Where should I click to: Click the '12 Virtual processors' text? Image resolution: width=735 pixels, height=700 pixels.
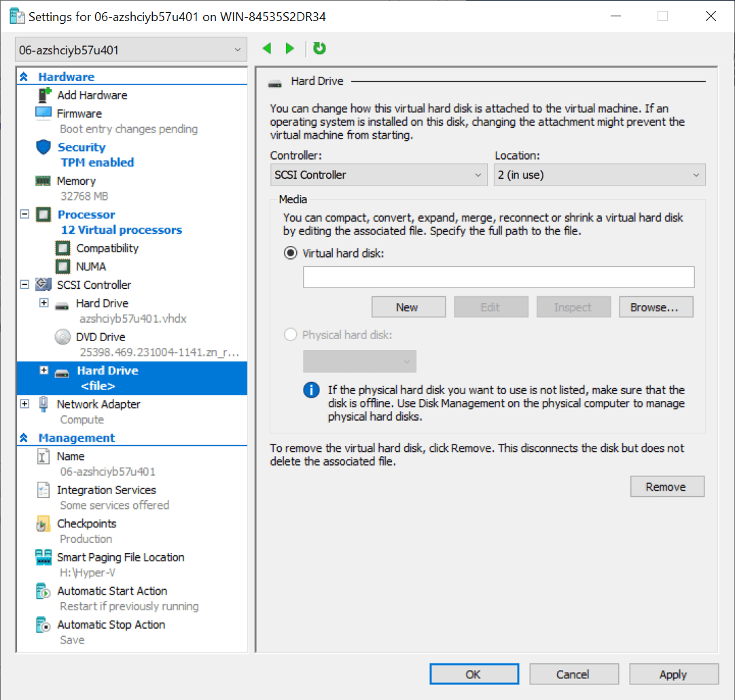(x=122, y=230)
